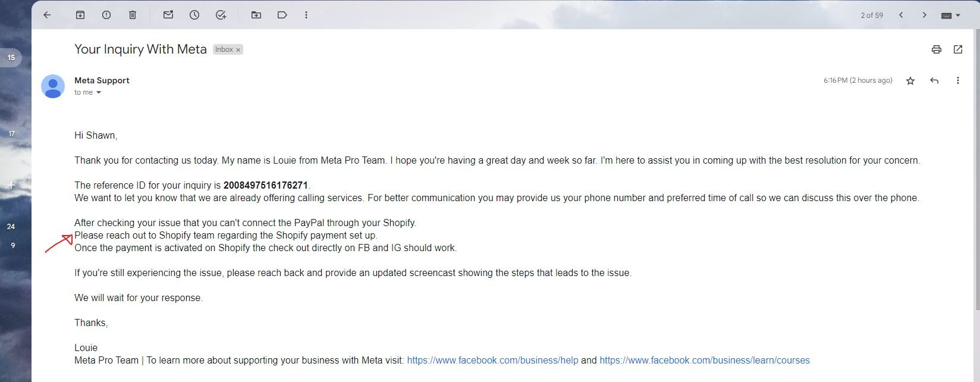Snooze this email with clock icon
980x382 pixels.
[194, 15]
